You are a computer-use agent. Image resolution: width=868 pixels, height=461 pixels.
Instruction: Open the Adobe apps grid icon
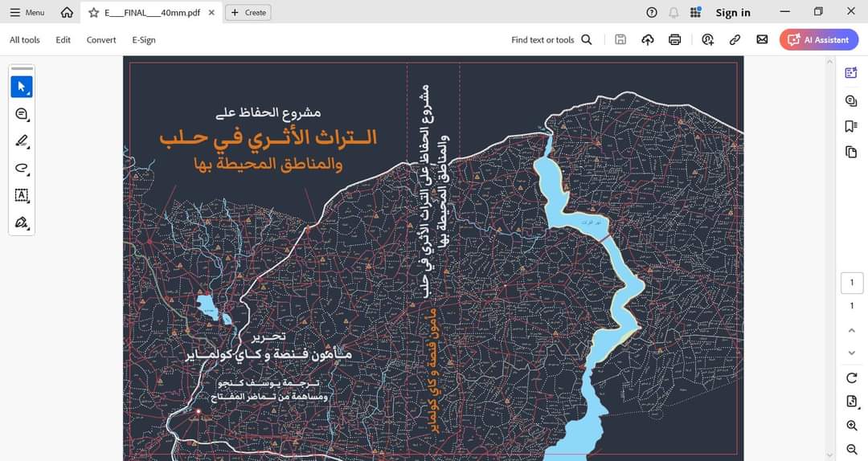coord(696,12)
